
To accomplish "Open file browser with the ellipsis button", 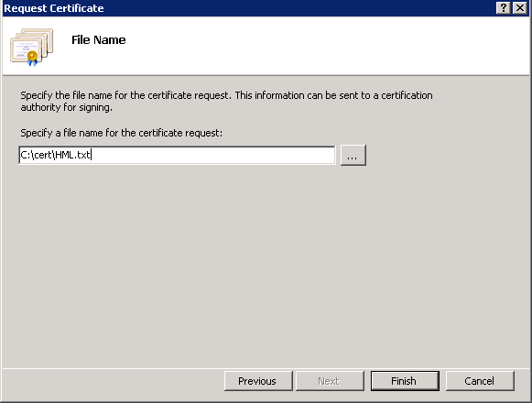I will (x=353, y=156).
